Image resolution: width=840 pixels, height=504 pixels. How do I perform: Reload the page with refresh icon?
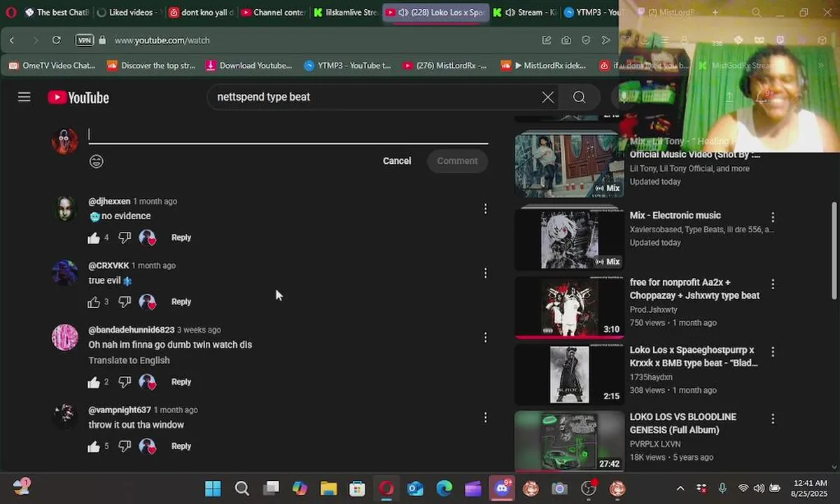click(x=57, y=41)
